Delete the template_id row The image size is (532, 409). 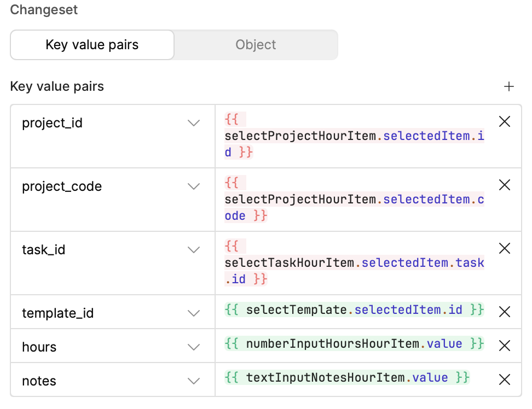tap(505, 312)
